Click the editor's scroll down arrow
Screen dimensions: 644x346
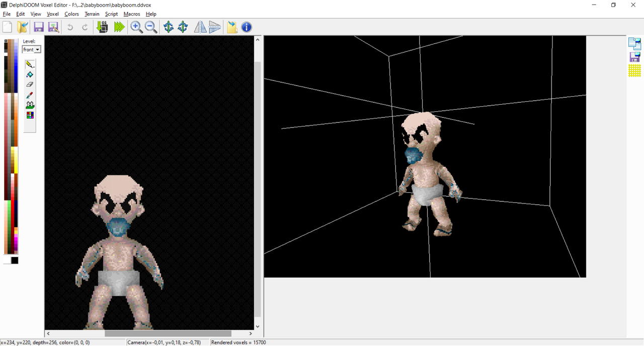pos(258,326)
